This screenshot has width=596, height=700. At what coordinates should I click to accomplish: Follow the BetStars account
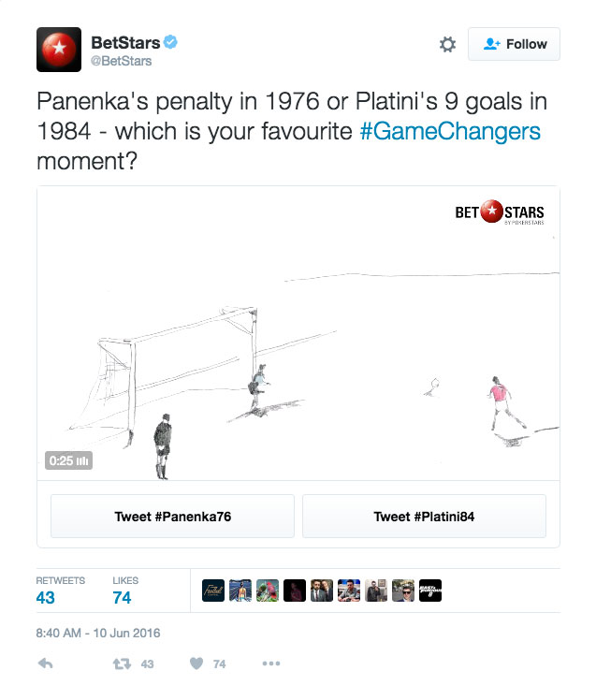[514, 44]
